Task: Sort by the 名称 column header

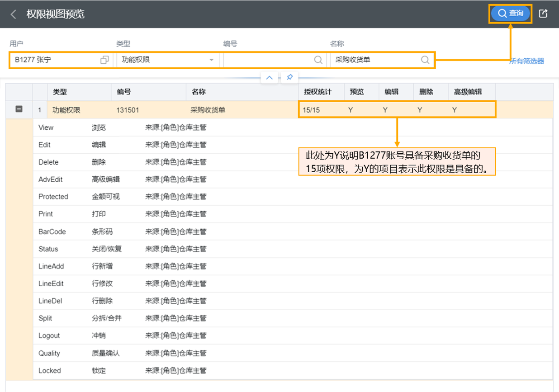Action: coord(242,92)
